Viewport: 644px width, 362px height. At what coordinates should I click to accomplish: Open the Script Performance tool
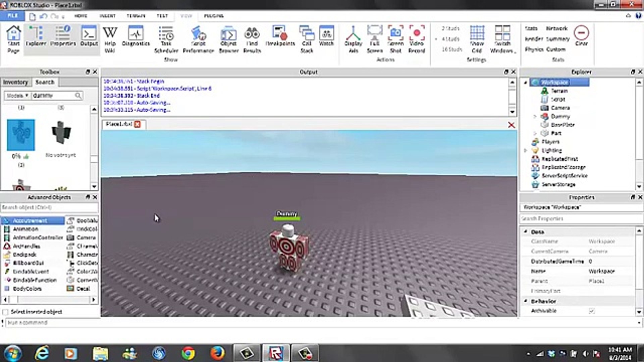tap(198, 39)
